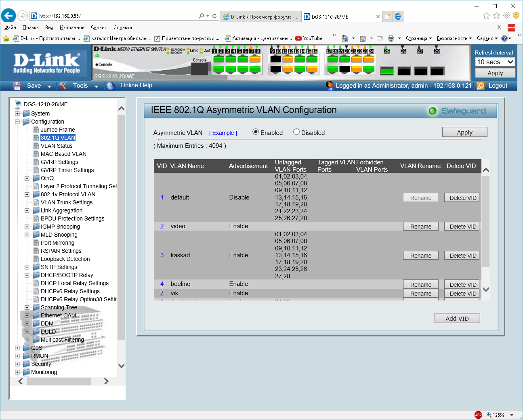Click the browser back arrow button
Viewport: 523px width, 420px height.
(8, 16)
